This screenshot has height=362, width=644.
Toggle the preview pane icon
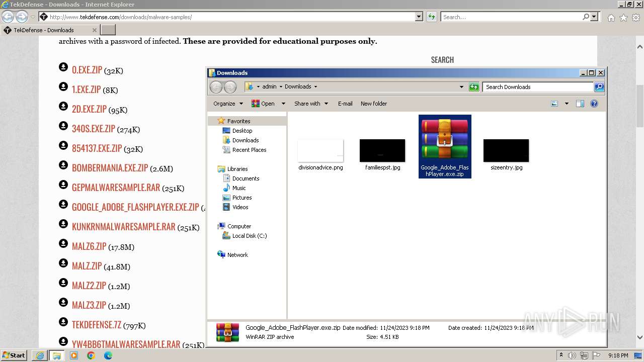pos(580,104)
